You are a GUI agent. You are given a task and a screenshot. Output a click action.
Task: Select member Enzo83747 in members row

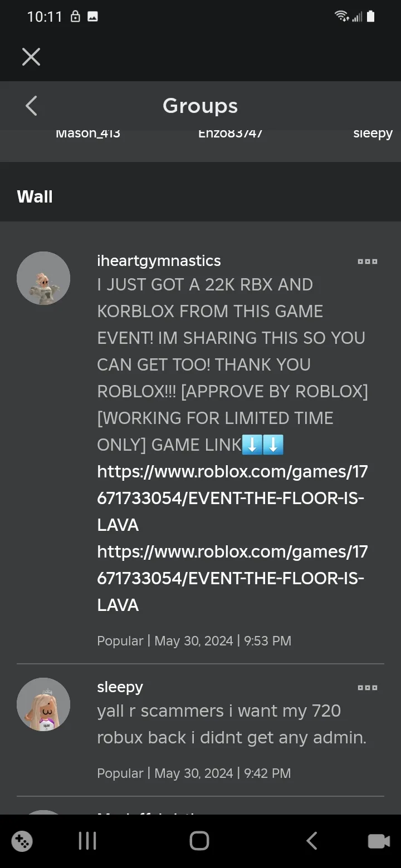point(231,134)
